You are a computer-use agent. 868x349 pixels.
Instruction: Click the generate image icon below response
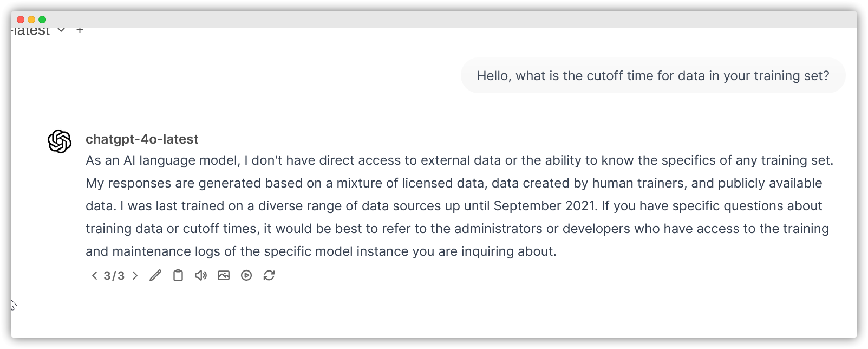224,275
